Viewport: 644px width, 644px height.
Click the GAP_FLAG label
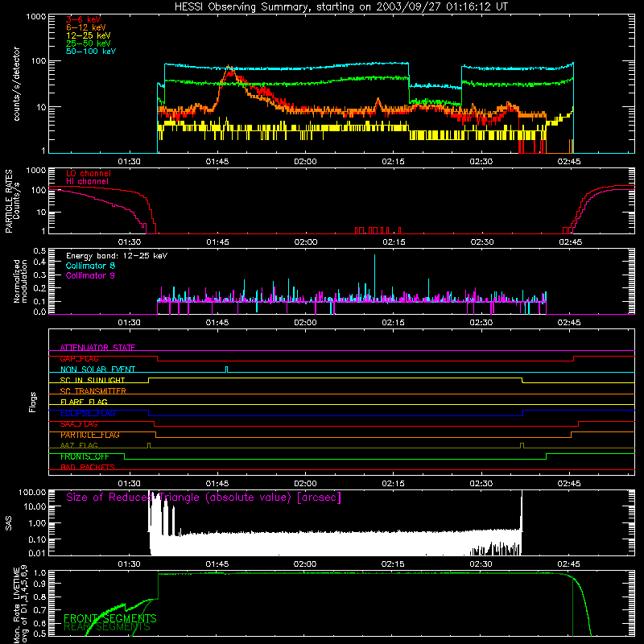[x=79, y=358]
